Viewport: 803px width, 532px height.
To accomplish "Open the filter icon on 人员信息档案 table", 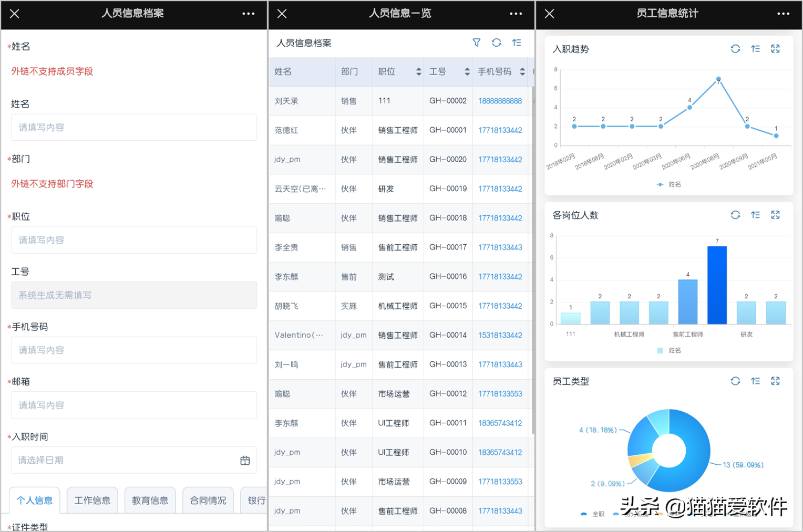I will pyautogui.click(x=476, y=43).
